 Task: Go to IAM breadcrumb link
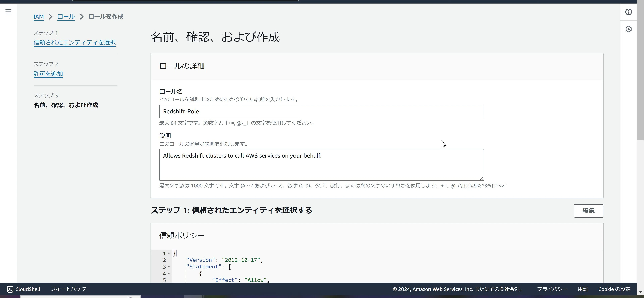pos(39,17)
